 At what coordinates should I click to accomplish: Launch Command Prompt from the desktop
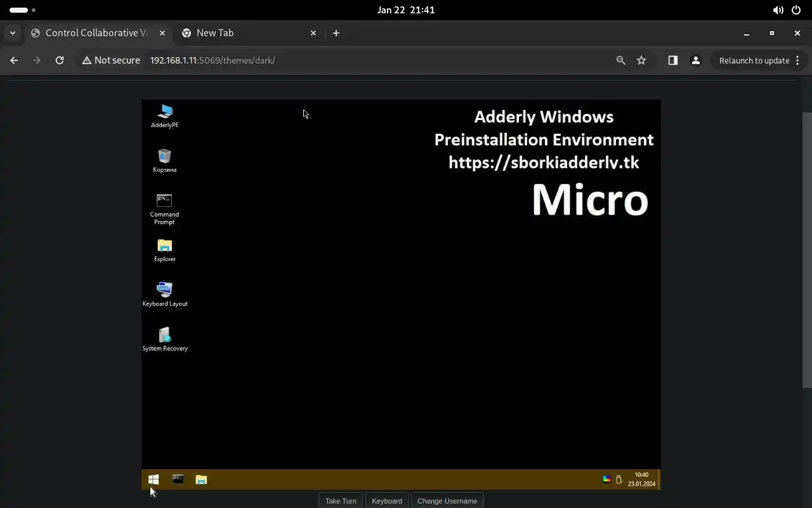pos(164,209)
